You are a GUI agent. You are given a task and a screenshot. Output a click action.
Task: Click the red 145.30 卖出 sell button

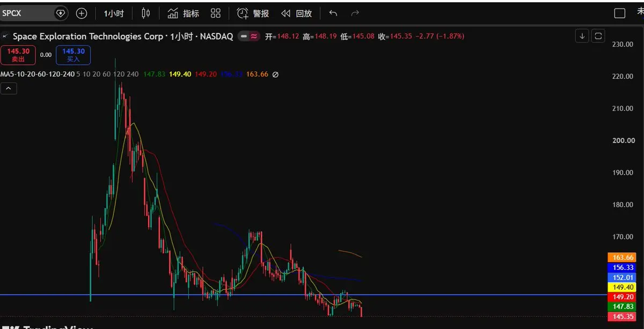(18, 55)
